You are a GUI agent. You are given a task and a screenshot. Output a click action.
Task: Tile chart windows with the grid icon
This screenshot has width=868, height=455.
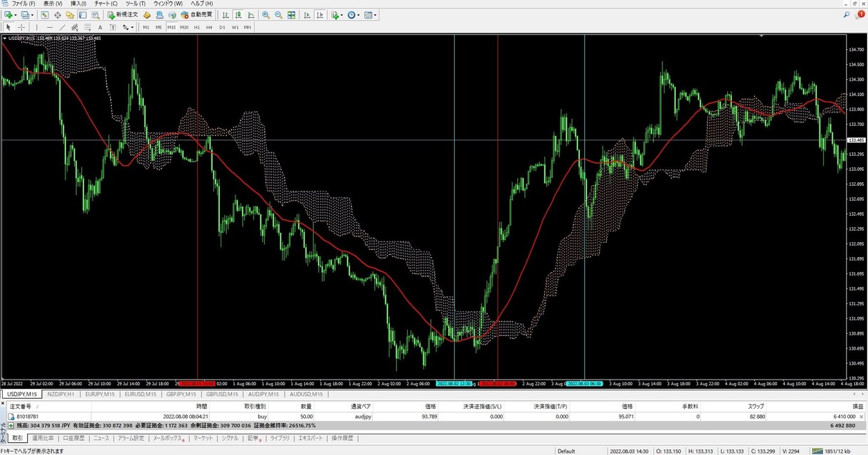click(x=291, y=14)
